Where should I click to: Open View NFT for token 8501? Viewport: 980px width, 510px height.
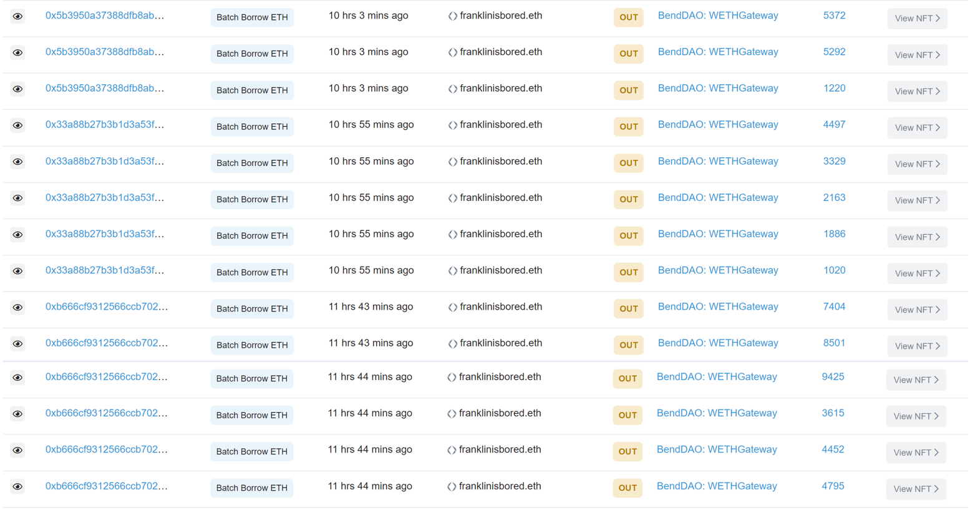pos(917,346)
